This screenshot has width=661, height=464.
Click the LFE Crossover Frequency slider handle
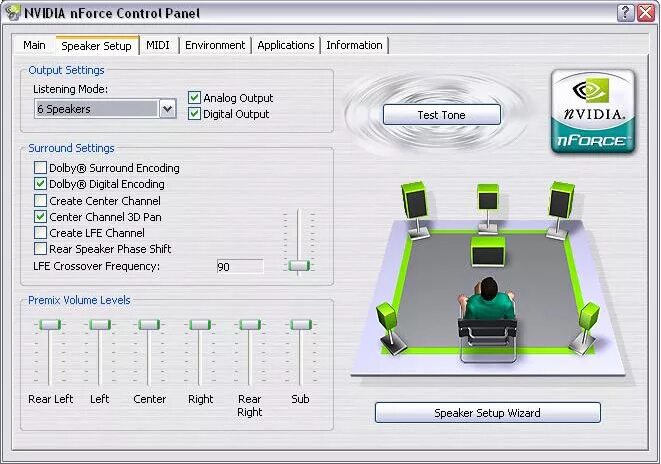(299, 266)
